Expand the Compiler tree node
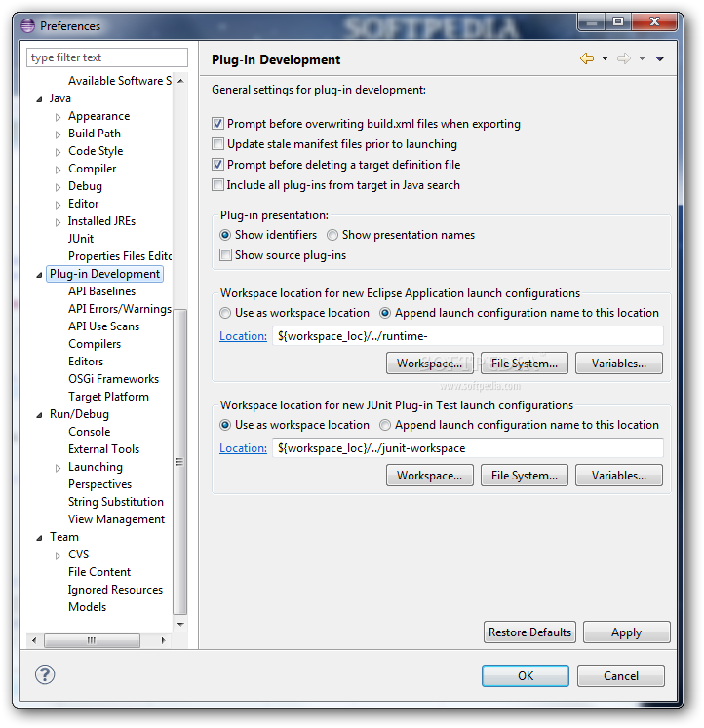Screen dimensions: 704x728 click(x=59, y=170)
